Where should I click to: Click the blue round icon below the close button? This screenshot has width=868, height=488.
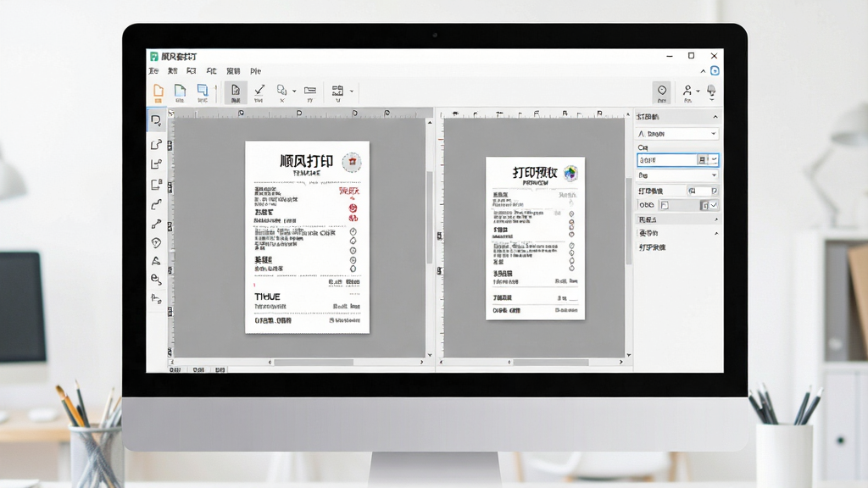point(715,71)
